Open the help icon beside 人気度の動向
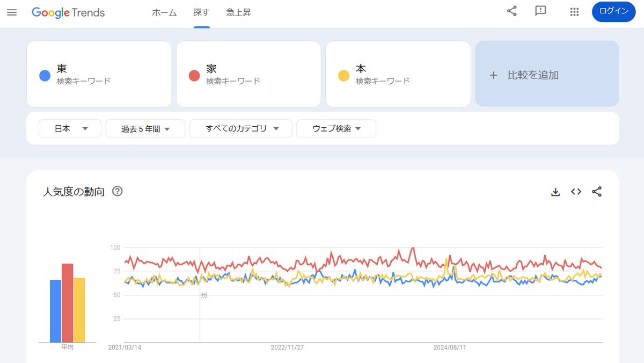 pyautogui.click(x=117, y=191)
